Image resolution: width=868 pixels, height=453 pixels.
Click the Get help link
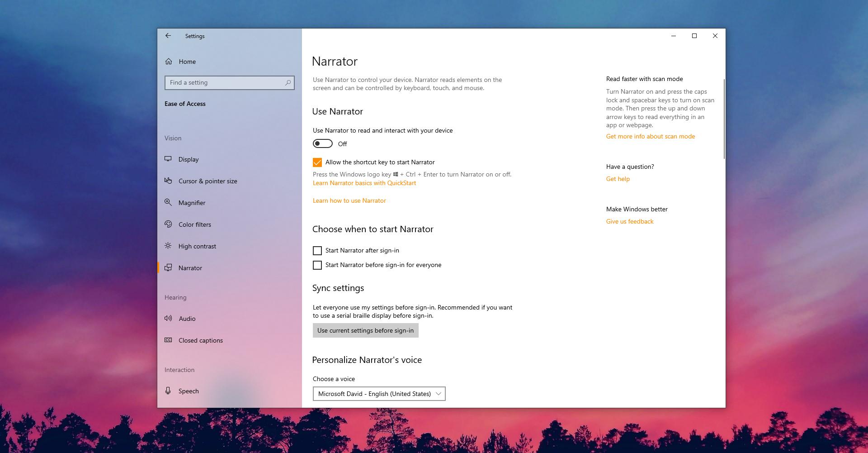[x=618, y=179]
